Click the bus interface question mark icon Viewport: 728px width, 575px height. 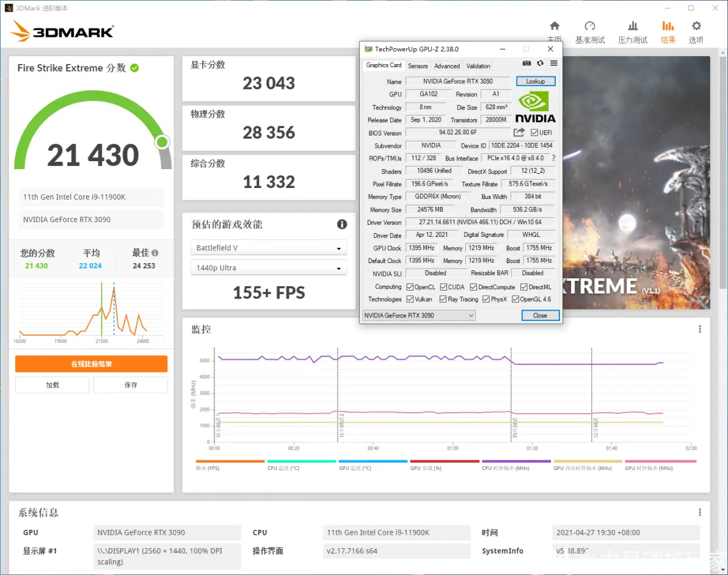[553, 158]
